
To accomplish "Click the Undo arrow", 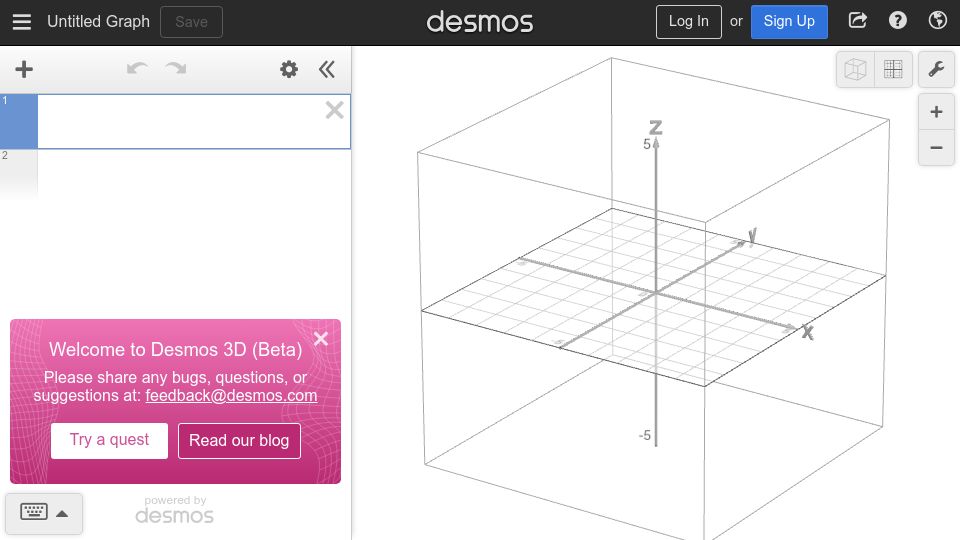I will (137, 69).
